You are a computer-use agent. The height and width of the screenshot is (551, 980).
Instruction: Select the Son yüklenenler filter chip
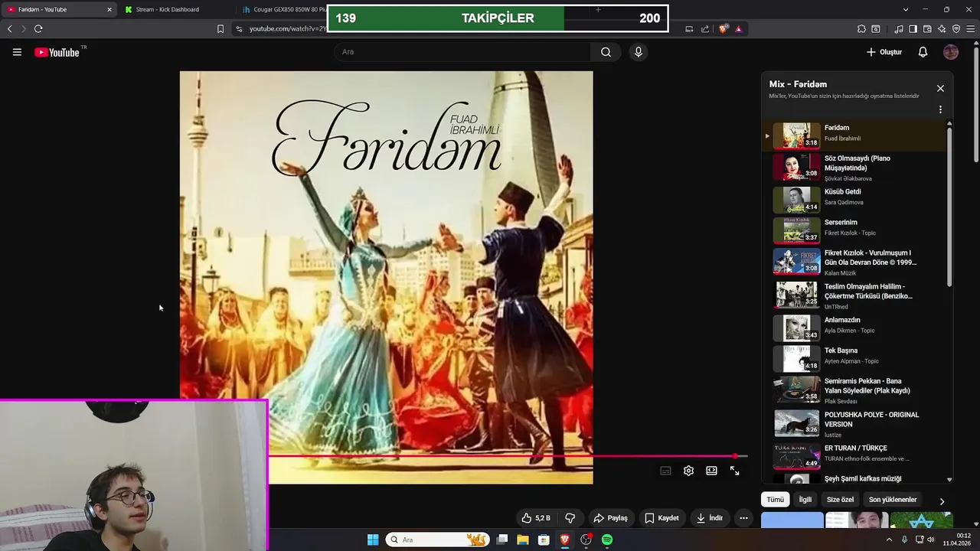(893, 500)
